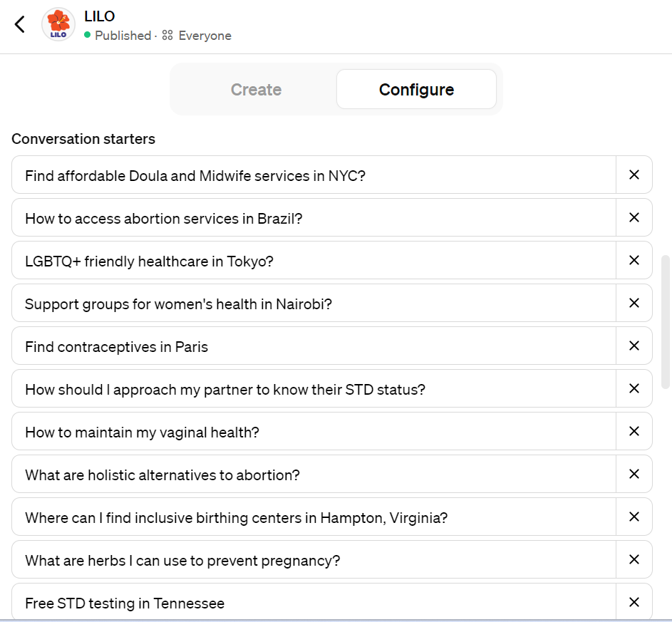Click the Published status text
The width and height of the screenshot is (672, 622).
(x=123, y=35)
